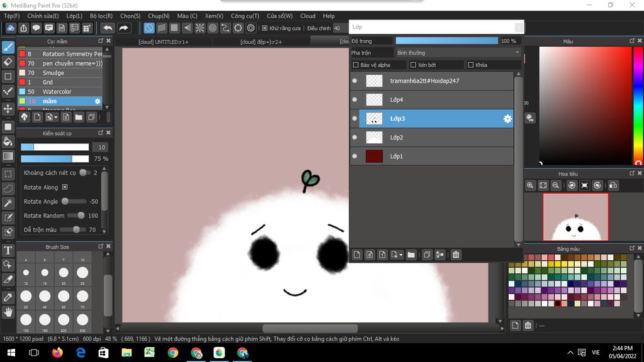644x362 pixels.
Task: Enable curve snap guide
Action: pos(226,28)
